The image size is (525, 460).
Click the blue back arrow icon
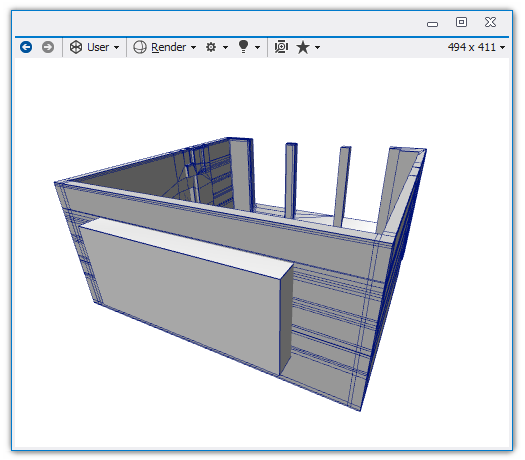tap(26, 47)
